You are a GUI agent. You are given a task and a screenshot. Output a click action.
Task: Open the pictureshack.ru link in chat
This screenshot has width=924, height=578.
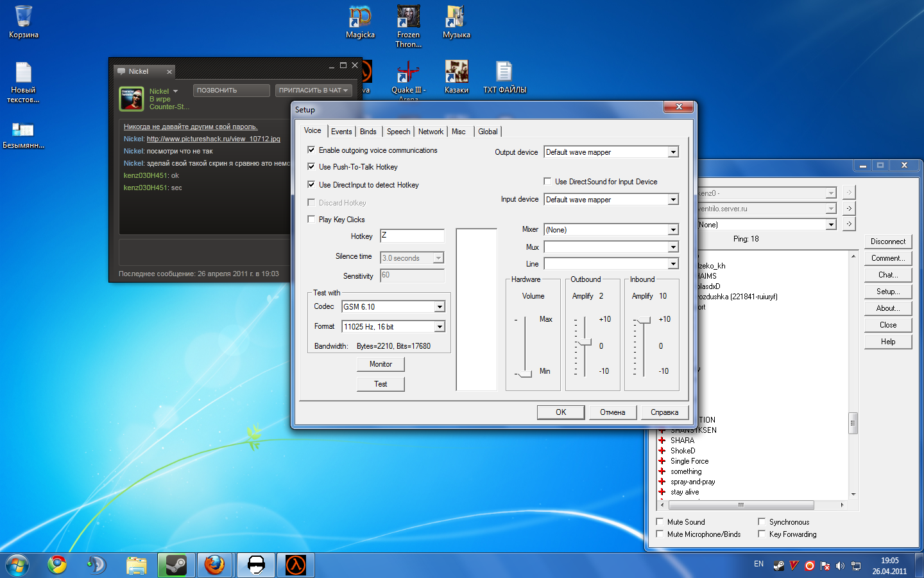point(213,139)
